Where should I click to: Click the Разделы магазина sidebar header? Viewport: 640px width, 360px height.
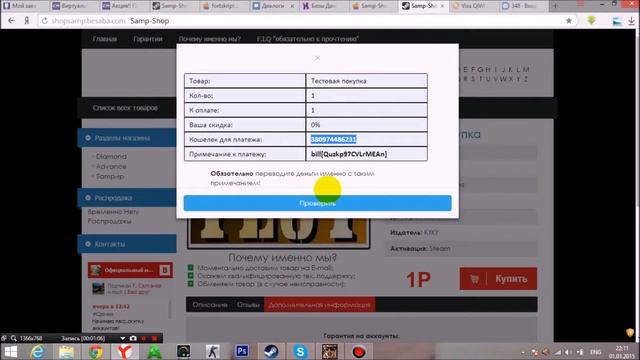tap(127, 138)
